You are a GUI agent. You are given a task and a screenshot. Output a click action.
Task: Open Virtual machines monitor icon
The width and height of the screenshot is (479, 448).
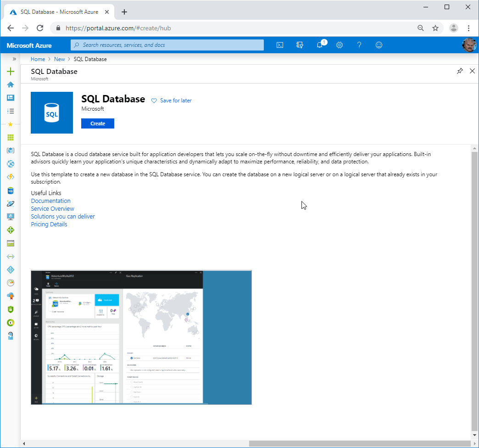coord(11,217)
